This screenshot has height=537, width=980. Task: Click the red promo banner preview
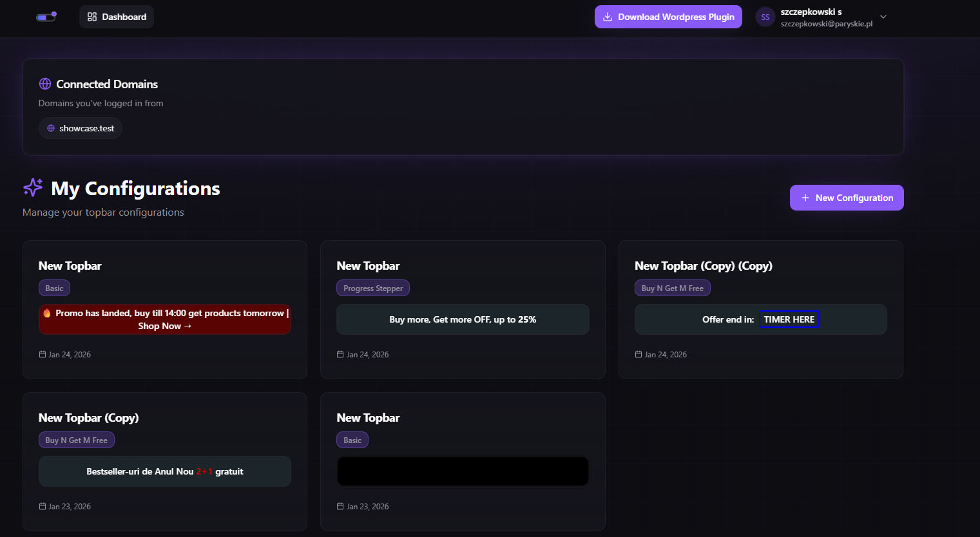[x=165, y=319]
